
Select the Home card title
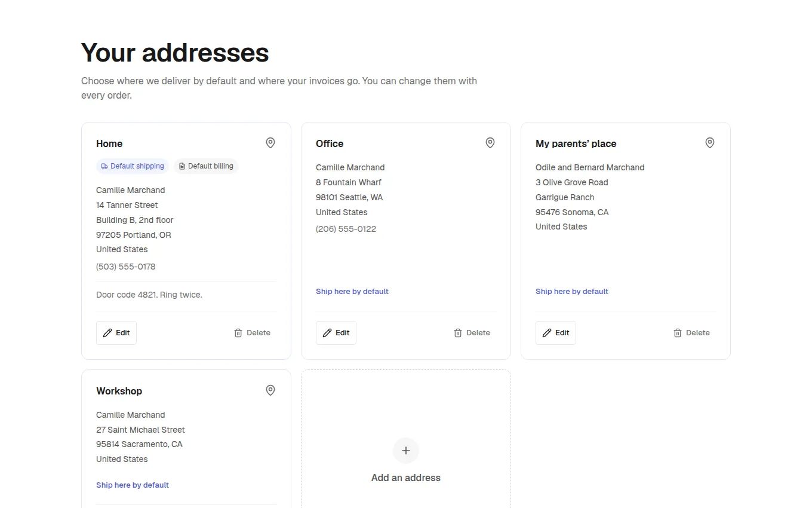point(109,144)
